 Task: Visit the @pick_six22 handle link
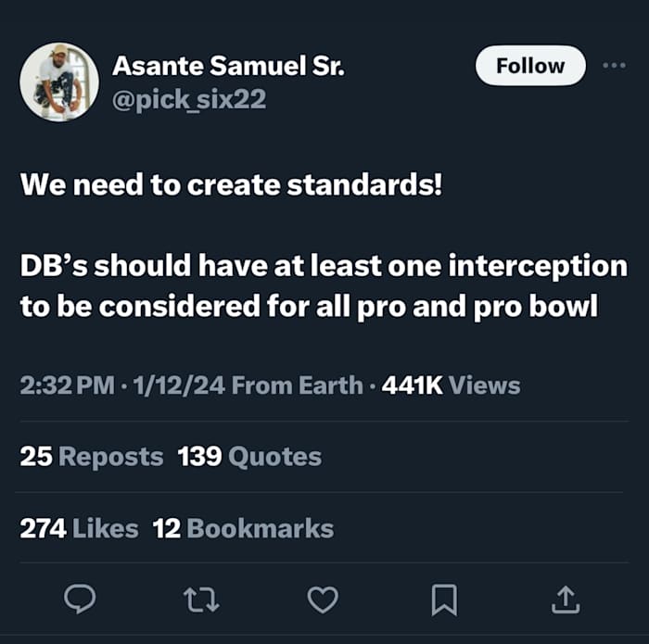(189, 99)
